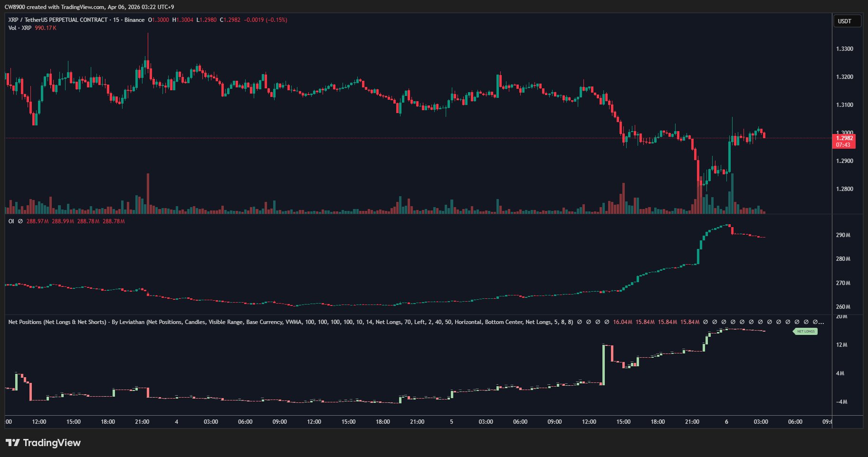Click the Vol · XRP indicator label
868x457 pixels.
pos(20,28)
